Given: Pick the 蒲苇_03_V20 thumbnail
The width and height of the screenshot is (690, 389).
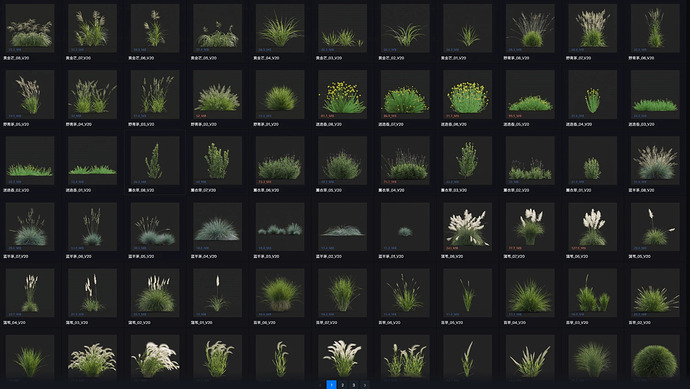Looking at the screenshot, I should click(x=92, y=293).
